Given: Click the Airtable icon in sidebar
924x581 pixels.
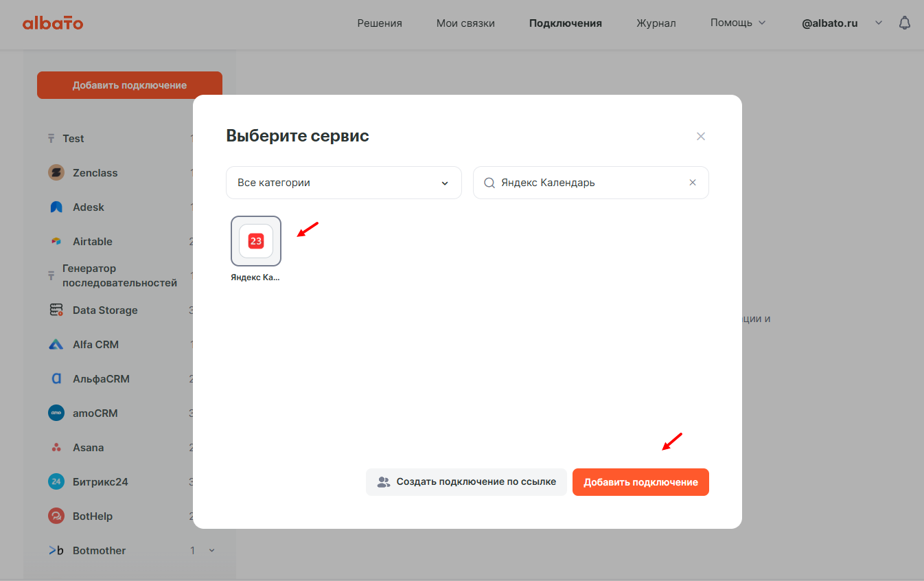Looking at the screenshot, I should point(56,242).
